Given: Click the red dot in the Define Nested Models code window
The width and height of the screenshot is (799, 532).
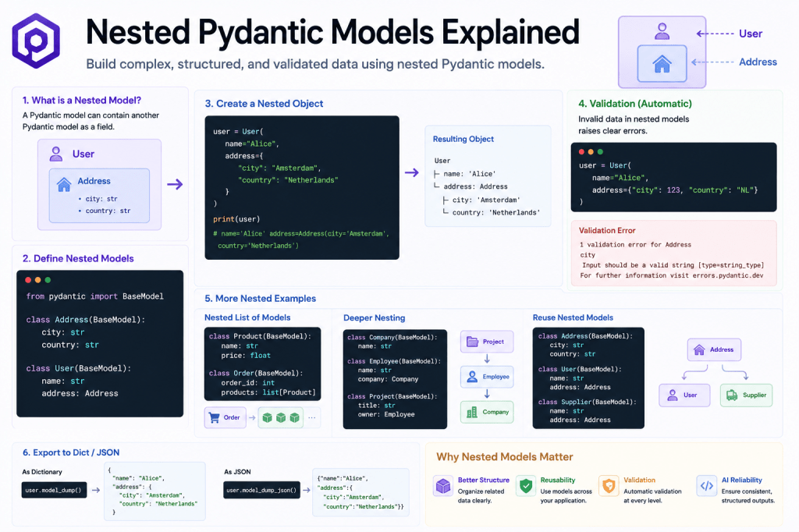Looking at the screenshot, I should click(x=28, y=280).
